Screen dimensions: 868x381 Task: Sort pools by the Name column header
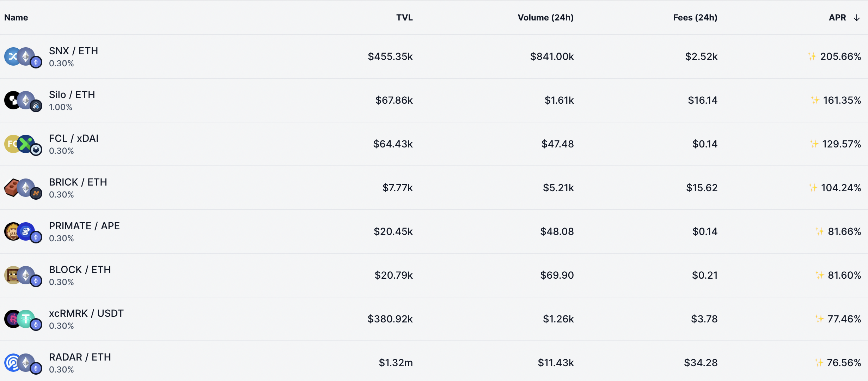pyautogui.click(x=16, y=18)
